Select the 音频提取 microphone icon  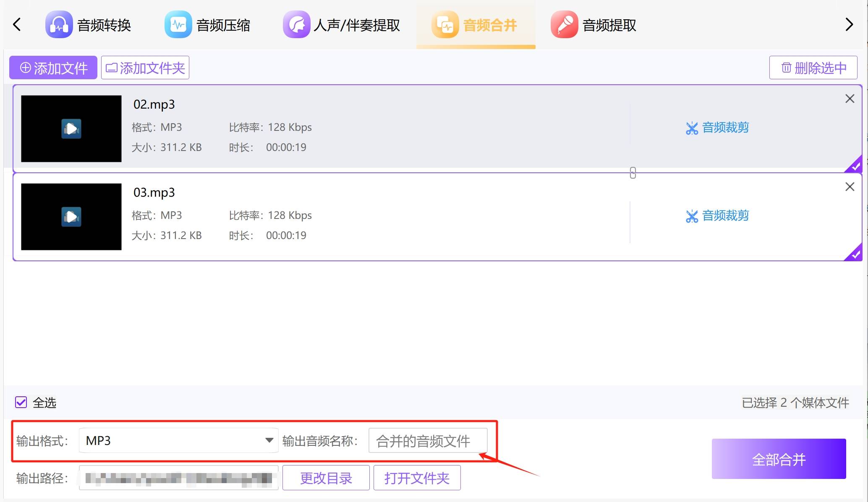[x=565, y=25]
